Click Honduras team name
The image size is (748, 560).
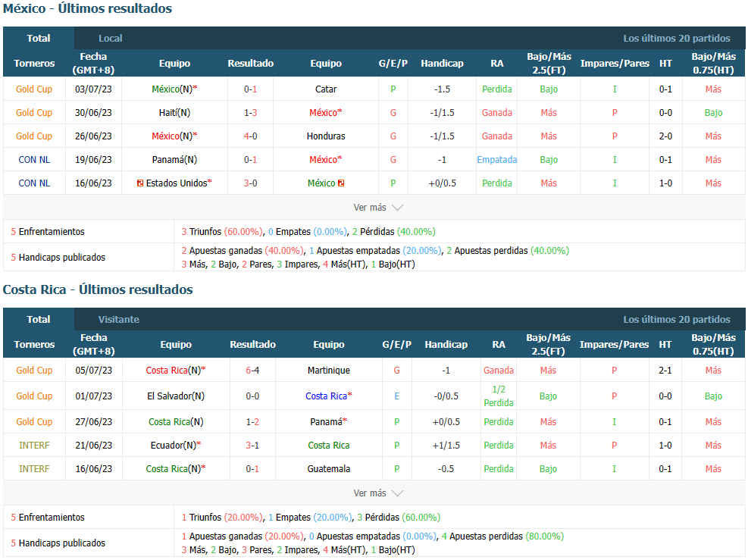326,136
